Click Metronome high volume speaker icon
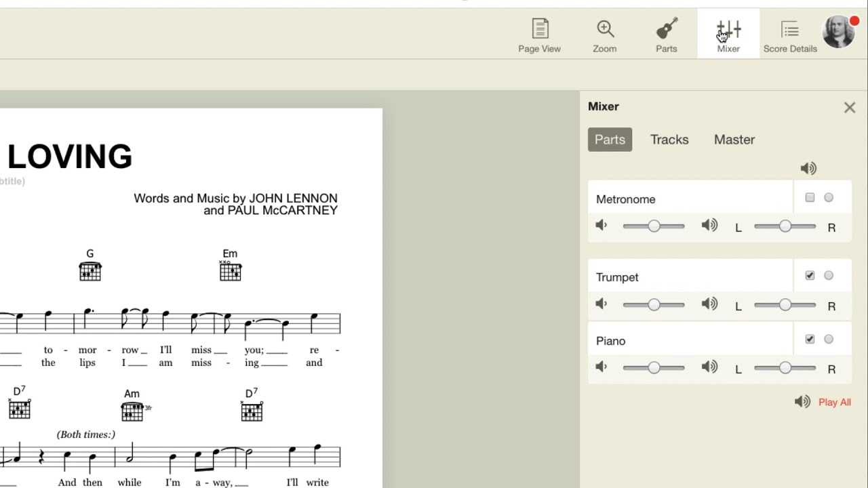 click(x=710, y=226)
